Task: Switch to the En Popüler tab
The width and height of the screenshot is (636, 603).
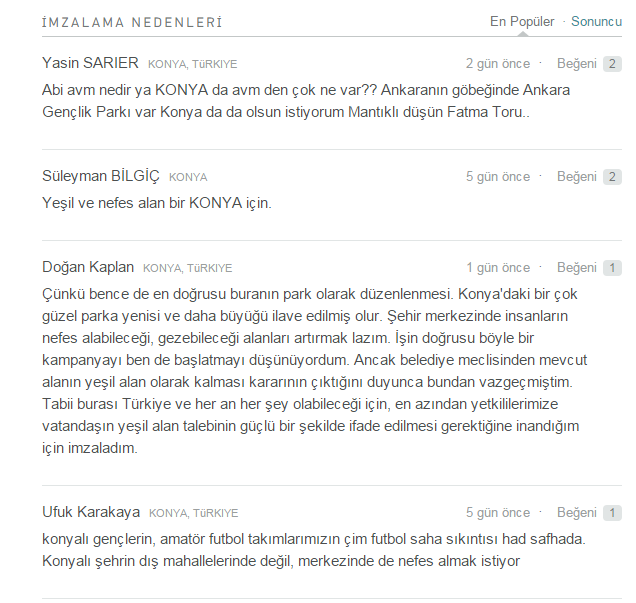Action: (521, 21)
